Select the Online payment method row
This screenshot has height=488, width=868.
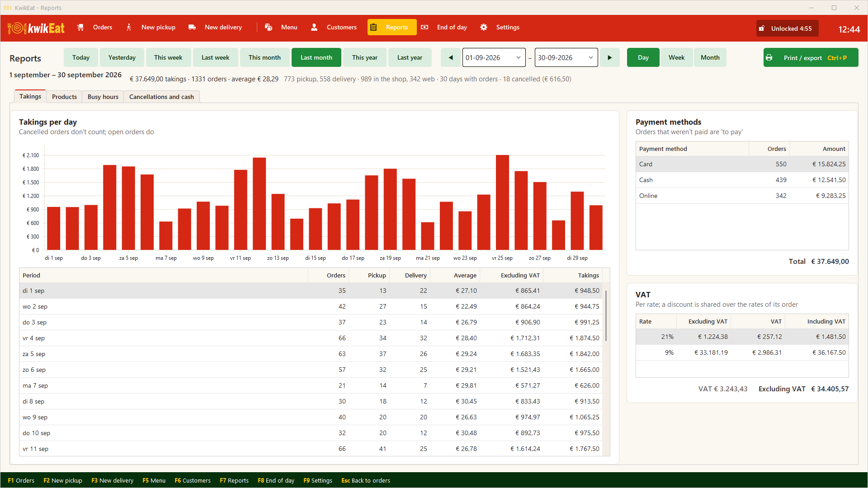742,196
